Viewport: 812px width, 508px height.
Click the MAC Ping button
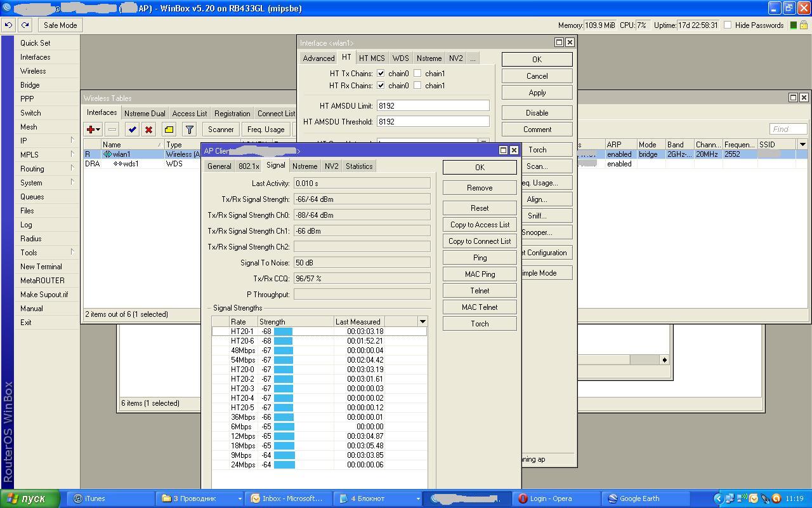coord(479,274)
